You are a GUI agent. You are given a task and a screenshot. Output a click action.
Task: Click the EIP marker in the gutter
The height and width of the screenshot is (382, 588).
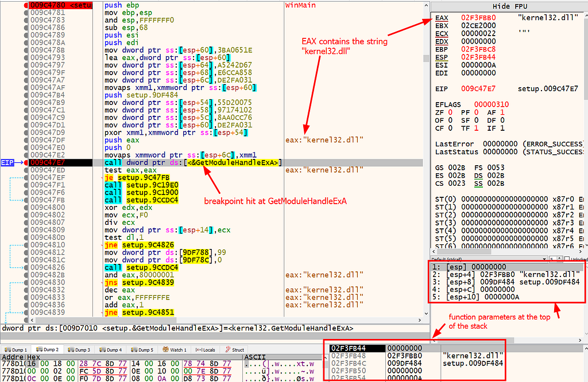pos(7,162)
